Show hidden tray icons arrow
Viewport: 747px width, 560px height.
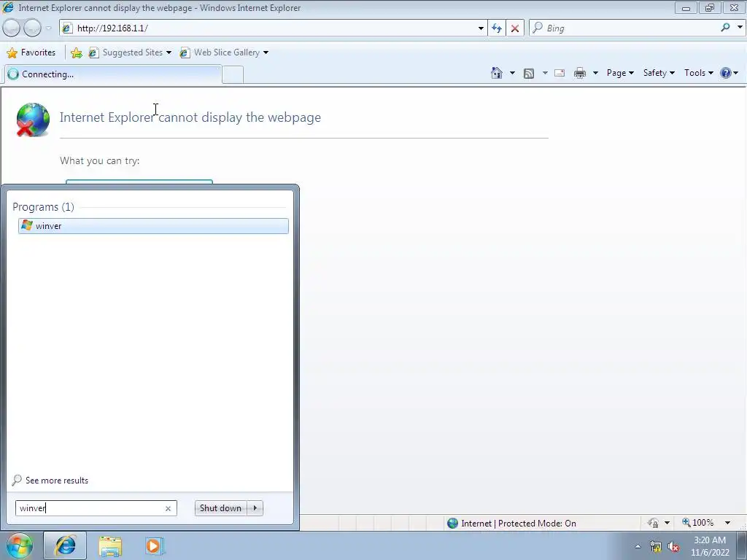pyautogui.click(x=638, y=546)
